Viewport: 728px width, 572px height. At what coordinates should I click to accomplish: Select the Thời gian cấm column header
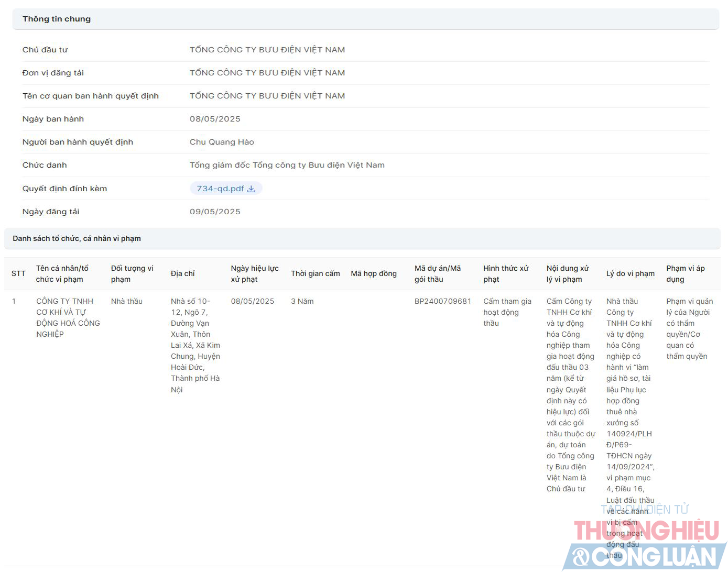[x=315, y=273]
